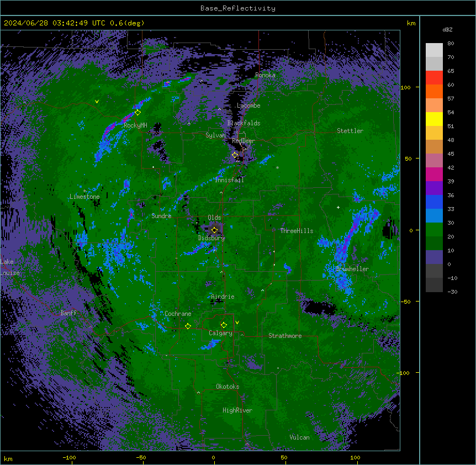Click the Drumheller label

[x=352, y=269]
